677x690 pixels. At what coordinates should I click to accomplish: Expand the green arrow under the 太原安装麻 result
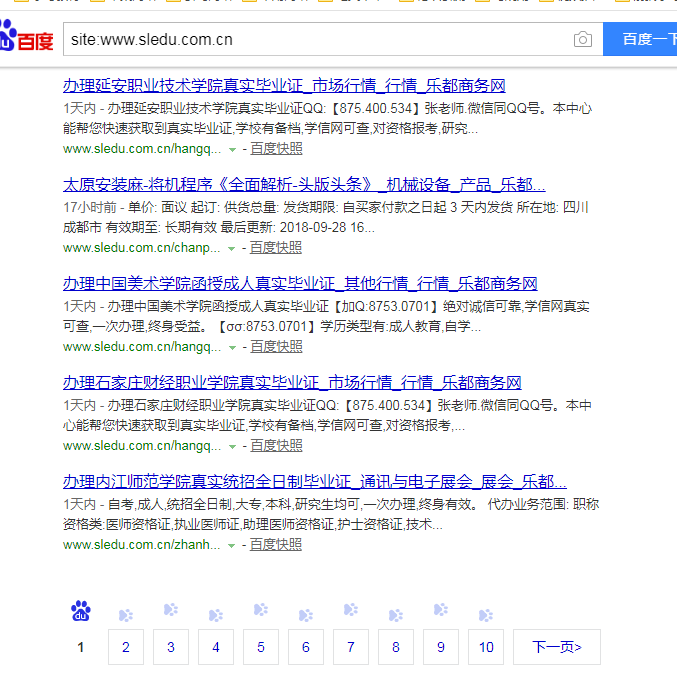232,248
